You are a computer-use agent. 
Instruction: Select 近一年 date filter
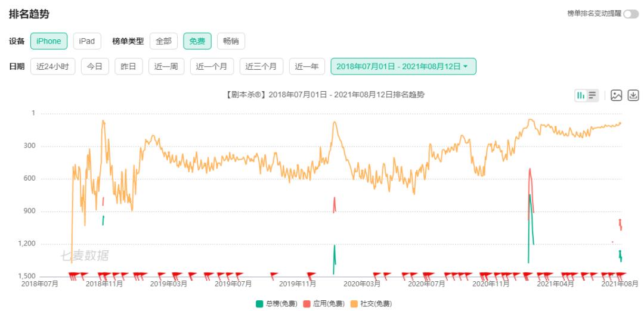pos(307,67)
